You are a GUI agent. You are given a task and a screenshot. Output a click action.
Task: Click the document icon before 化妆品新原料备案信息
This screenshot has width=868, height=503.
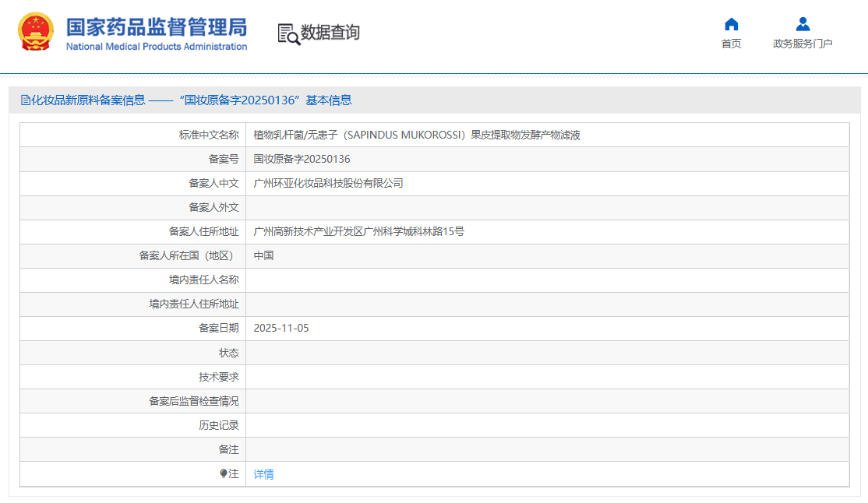coord(25,100)
